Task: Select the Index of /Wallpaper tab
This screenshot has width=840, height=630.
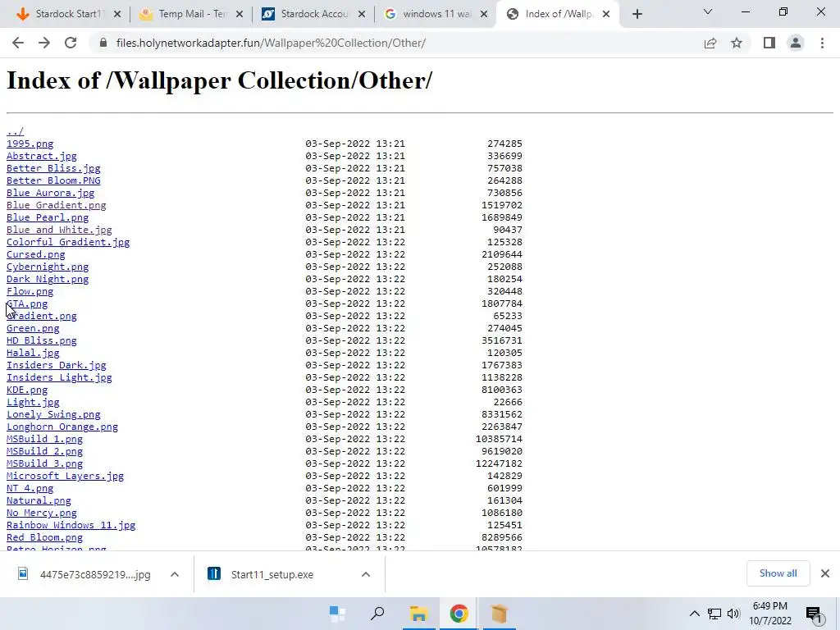Action: [557, 15]
